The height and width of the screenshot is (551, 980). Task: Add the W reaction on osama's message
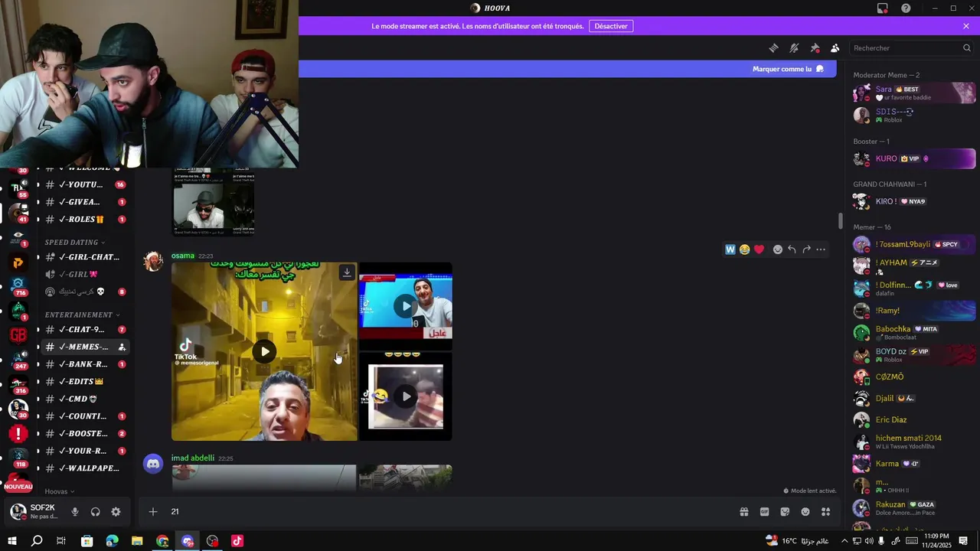[x=730, y=249]
